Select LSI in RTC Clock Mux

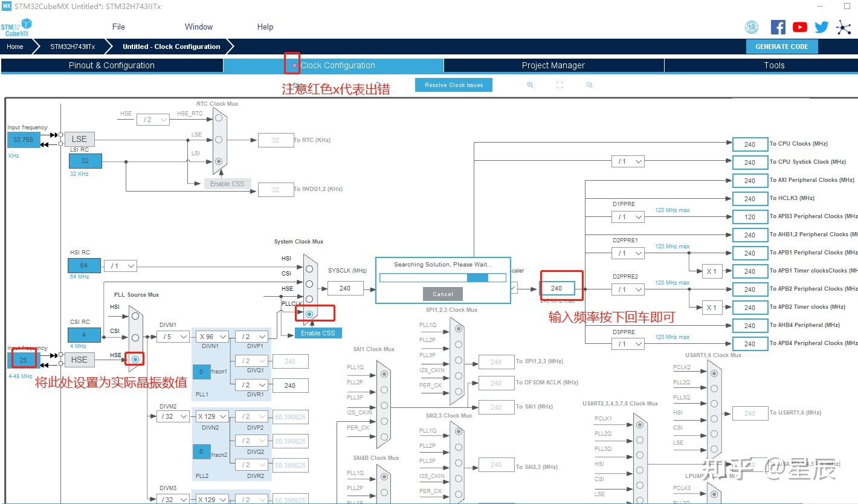[x=218, y=161]
